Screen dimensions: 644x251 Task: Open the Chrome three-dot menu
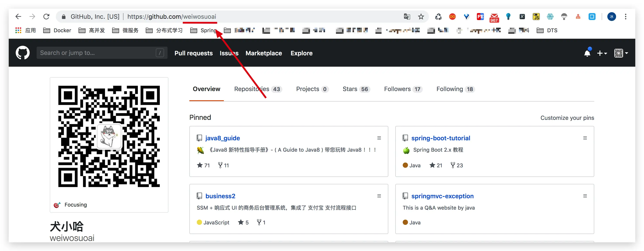tap(626, 17)
